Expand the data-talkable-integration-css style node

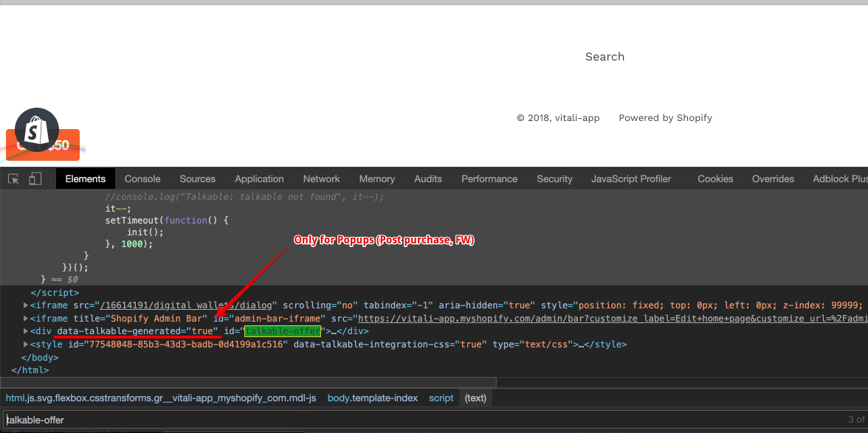tap(26, 344)
